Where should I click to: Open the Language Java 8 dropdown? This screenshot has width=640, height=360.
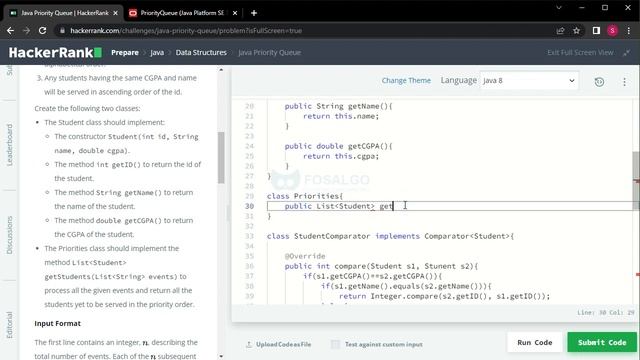coord(529,80)
